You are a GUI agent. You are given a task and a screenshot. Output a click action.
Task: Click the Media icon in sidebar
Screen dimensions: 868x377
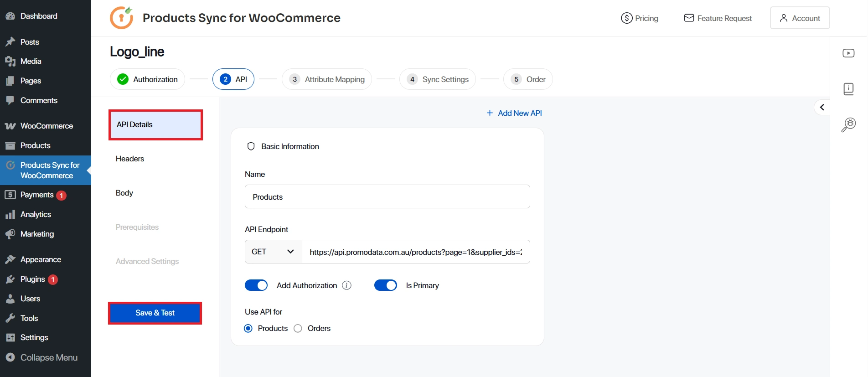(10, 61)
